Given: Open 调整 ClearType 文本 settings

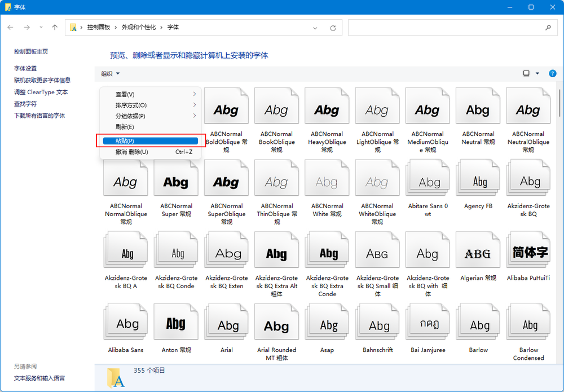Looking at the screenshot, I should click(x=41, y=92).
